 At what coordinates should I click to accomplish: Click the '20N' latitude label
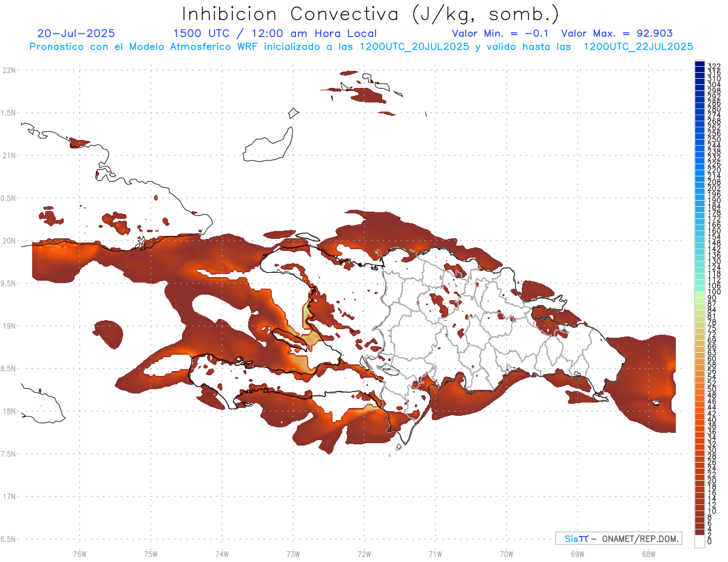click(9, 241)
